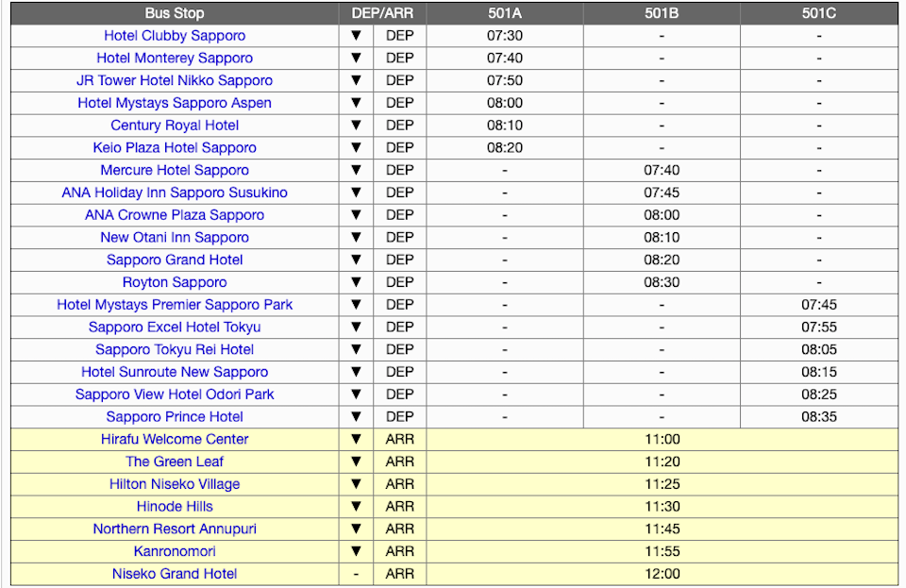
Task: Click the Bus Stop column header
Action: pos(175,13)
